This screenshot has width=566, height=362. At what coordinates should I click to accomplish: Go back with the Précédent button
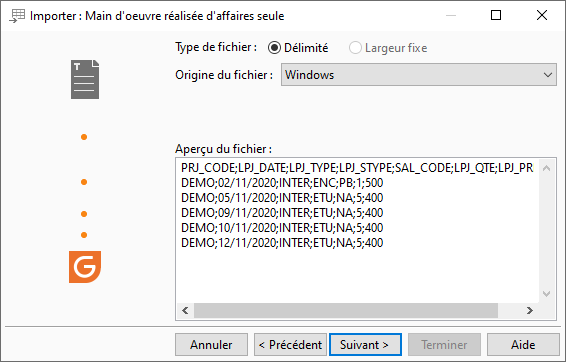[x=290, y=345]
